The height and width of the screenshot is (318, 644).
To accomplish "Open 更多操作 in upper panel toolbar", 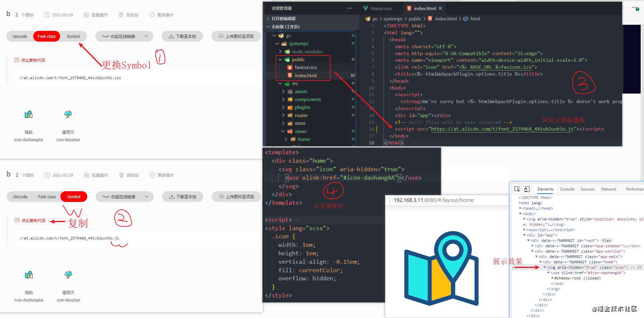I will [161, 15].
